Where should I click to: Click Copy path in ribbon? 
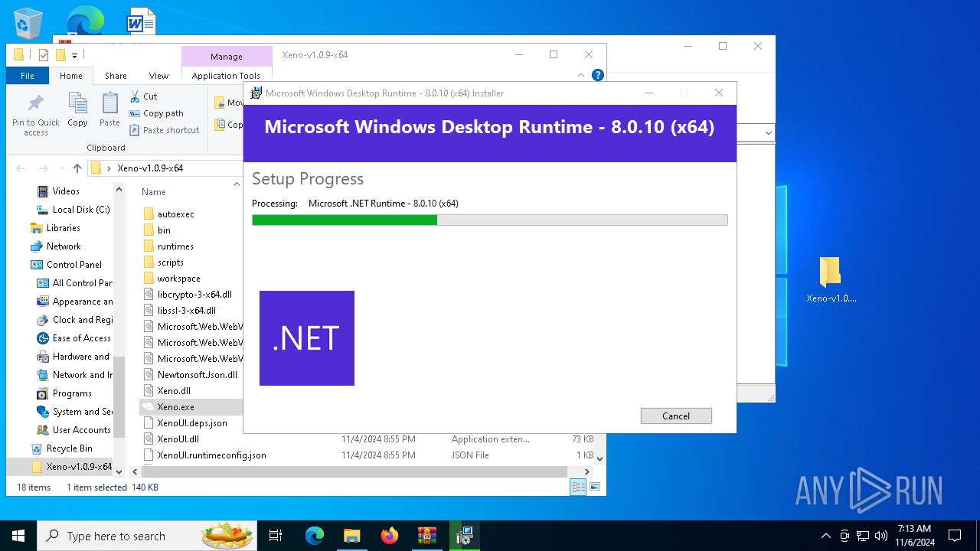pos(156,113)
